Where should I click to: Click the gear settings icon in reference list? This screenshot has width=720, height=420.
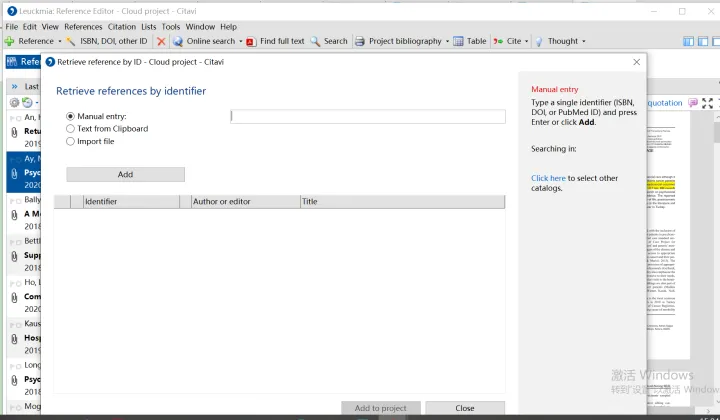coord(15,102)
